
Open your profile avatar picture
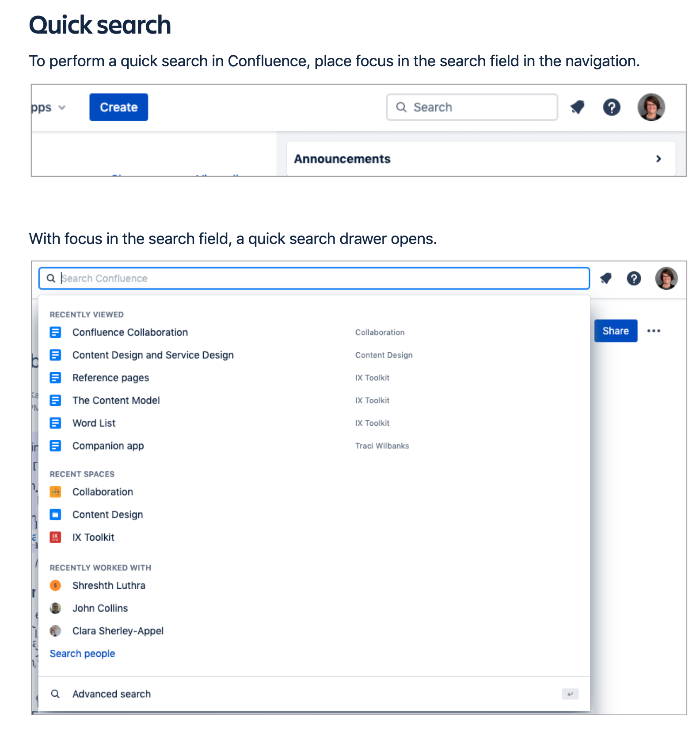651,107
